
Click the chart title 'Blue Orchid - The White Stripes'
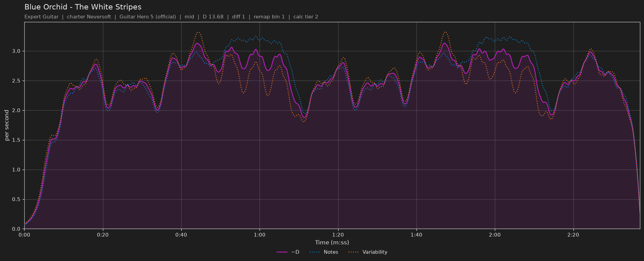pos(83,7)
